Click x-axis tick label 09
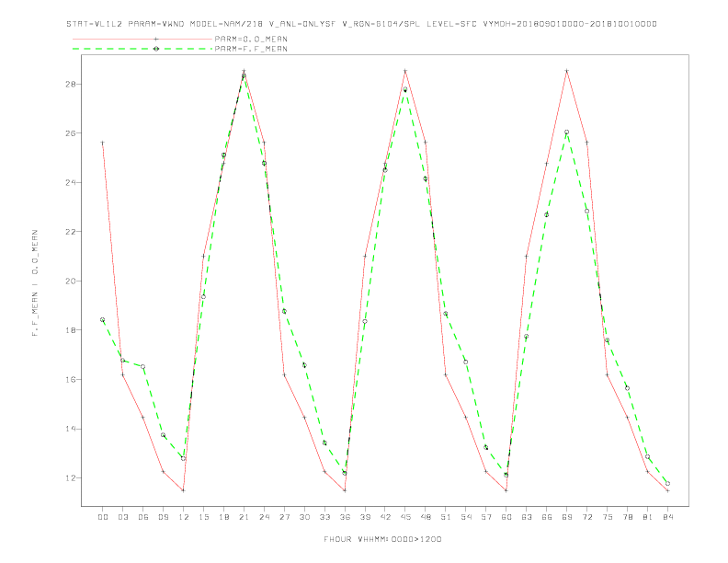The image size is (728, 563). tap(163, 517)
